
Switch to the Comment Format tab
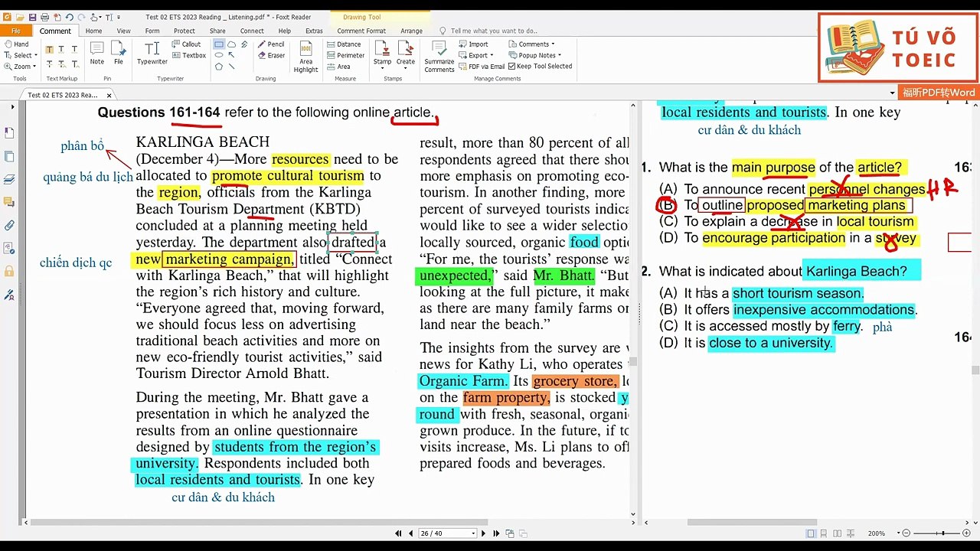click(x=361, y=31)
